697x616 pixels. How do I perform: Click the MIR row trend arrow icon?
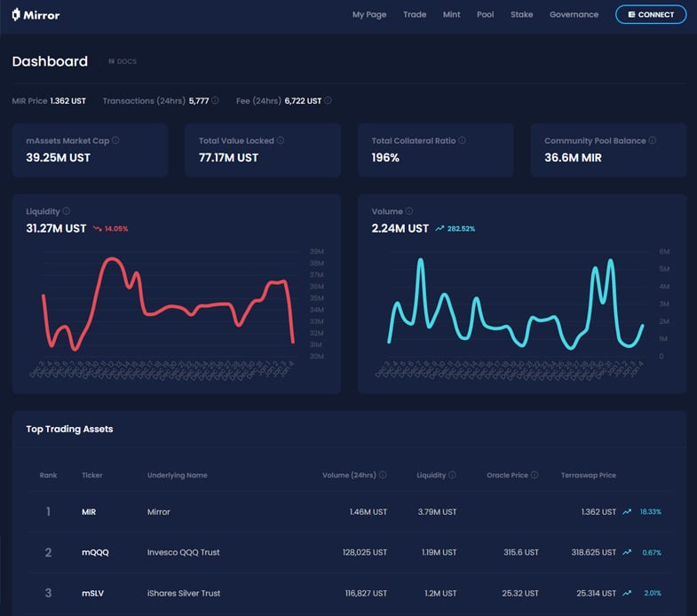click(627, 511)
